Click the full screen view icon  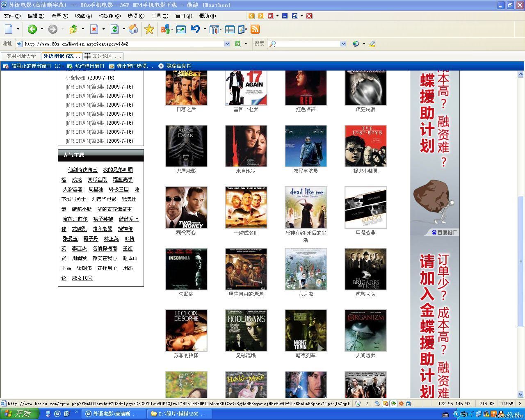coord(181,29)
